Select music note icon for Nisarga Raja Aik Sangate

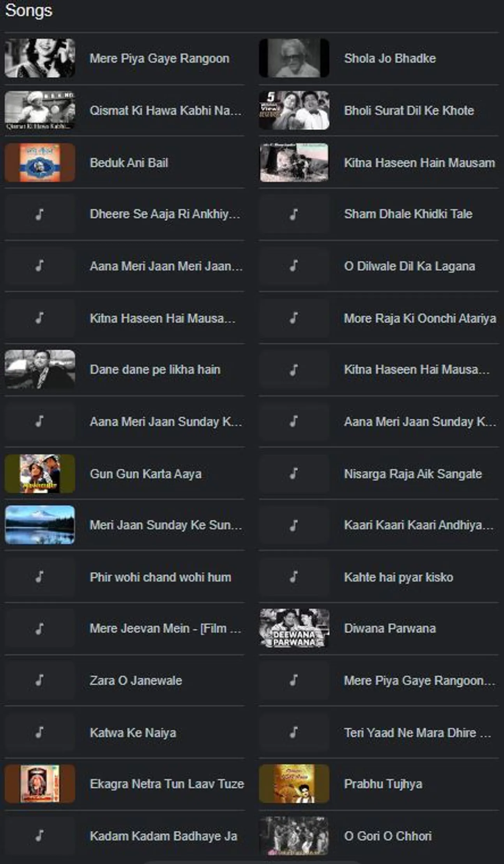click(x=294, y=473)
